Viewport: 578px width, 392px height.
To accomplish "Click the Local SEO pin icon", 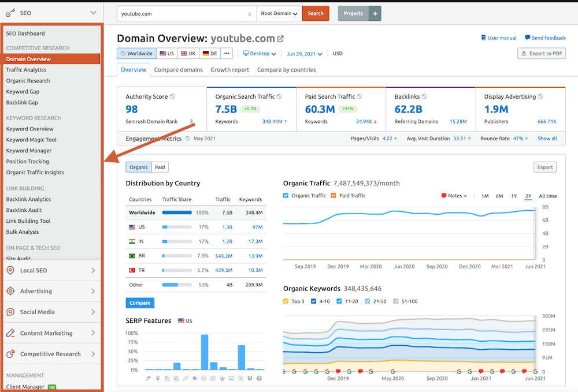I will coord(10,271).
